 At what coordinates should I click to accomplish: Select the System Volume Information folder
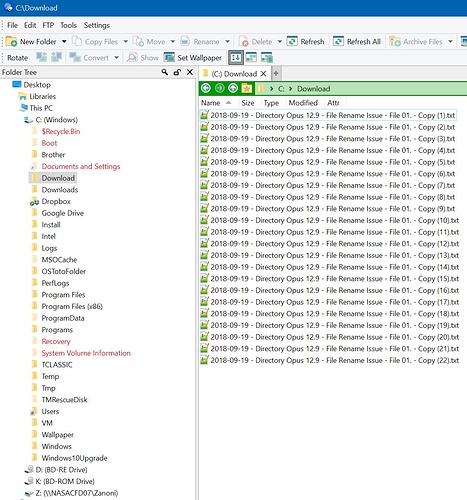(x=86, y=353)
